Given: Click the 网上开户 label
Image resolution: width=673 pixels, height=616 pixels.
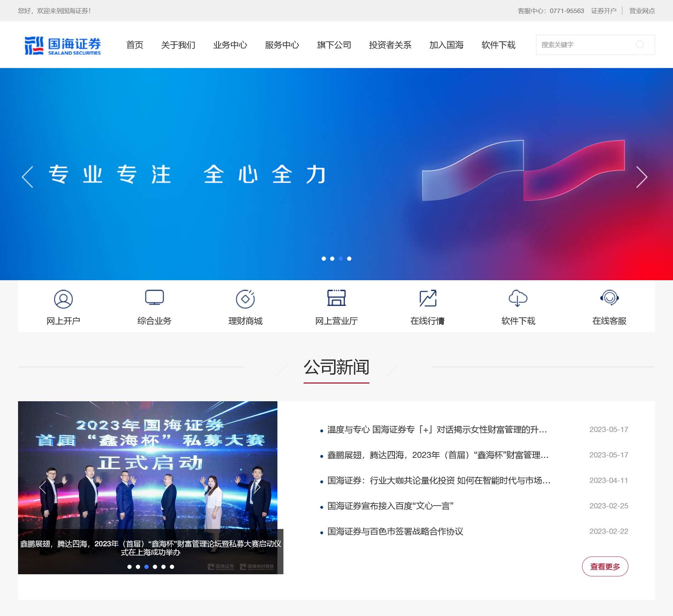Looking at the screenshot, I should point(63,321).
